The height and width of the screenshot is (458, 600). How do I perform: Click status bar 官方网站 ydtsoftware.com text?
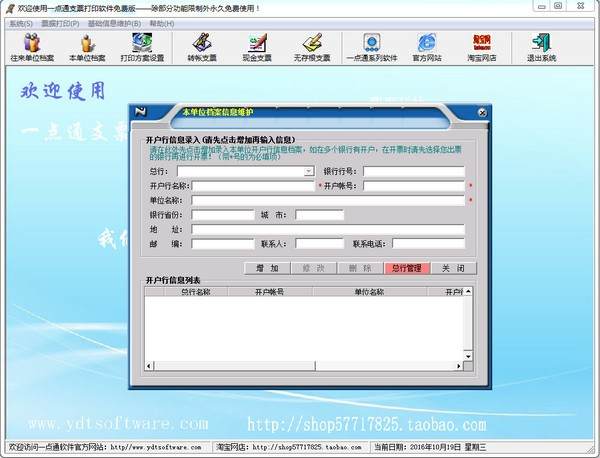[x=105, y=447]
